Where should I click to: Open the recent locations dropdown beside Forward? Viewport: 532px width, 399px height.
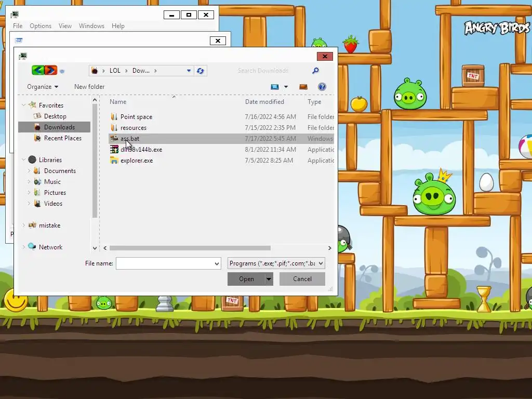coord(62,71)
